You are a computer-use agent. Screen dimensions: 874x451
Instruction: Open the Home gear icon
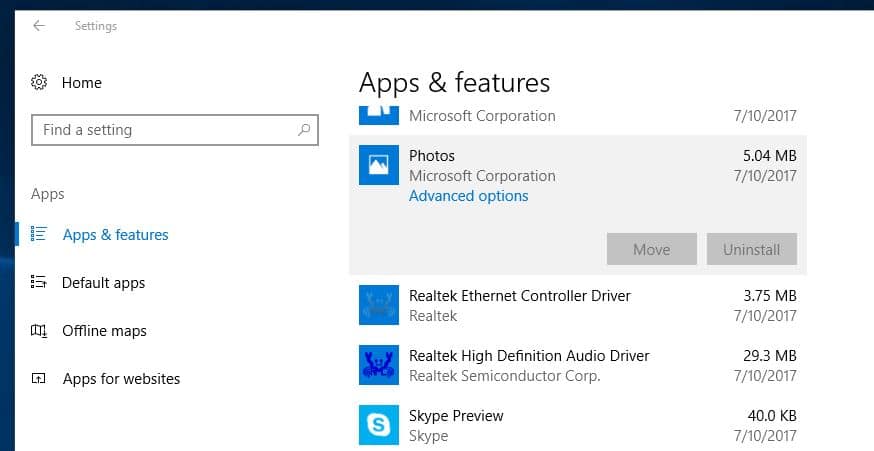pos(39,83)
